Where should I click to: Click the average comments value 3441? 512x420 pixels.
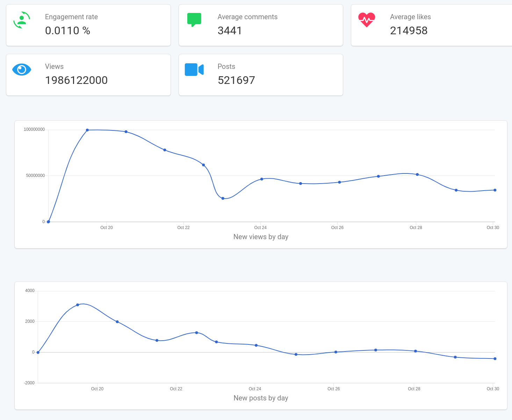(x=230, y=31)
